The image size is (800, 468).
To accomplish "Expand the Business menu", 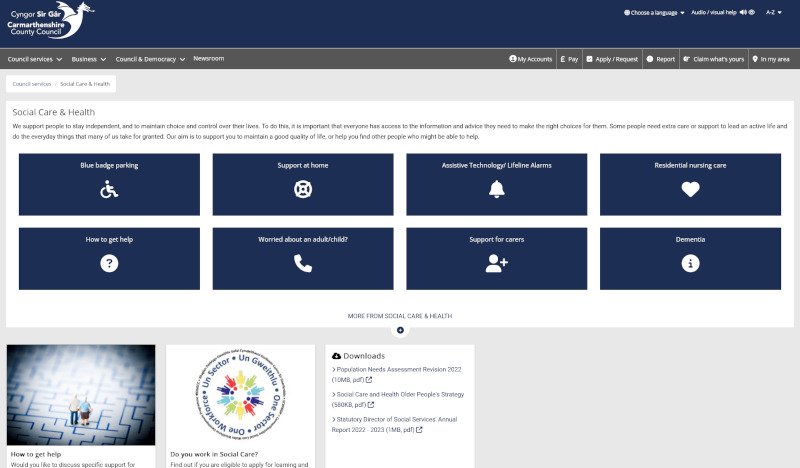I will [x=89, y=59].
